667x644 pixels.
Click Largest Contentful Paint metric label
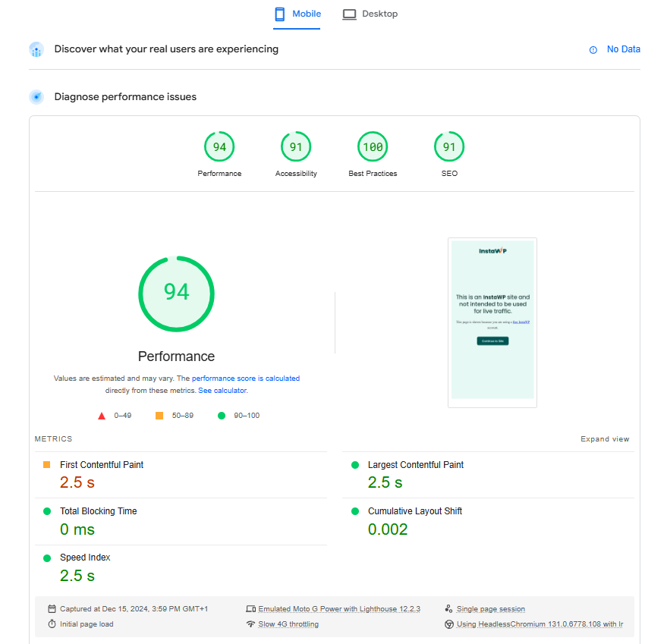416,465
